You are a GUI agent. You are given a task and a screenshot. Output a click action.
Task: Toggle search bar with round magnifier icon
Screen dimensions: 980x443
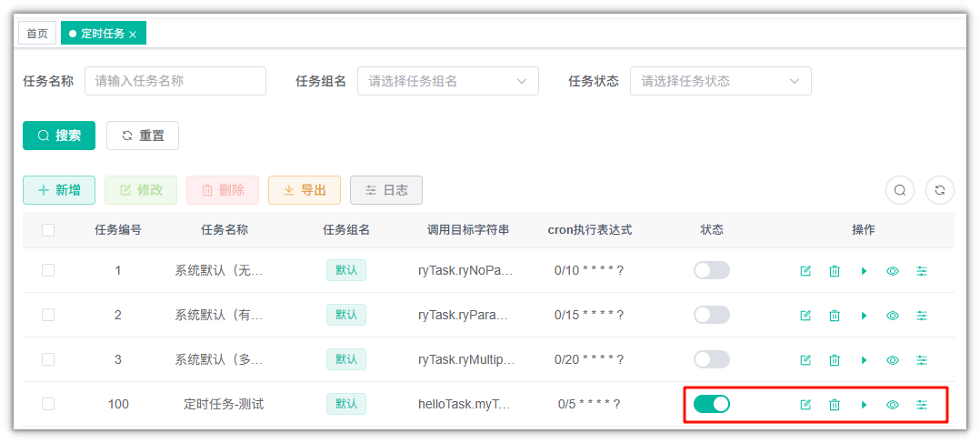900,191
